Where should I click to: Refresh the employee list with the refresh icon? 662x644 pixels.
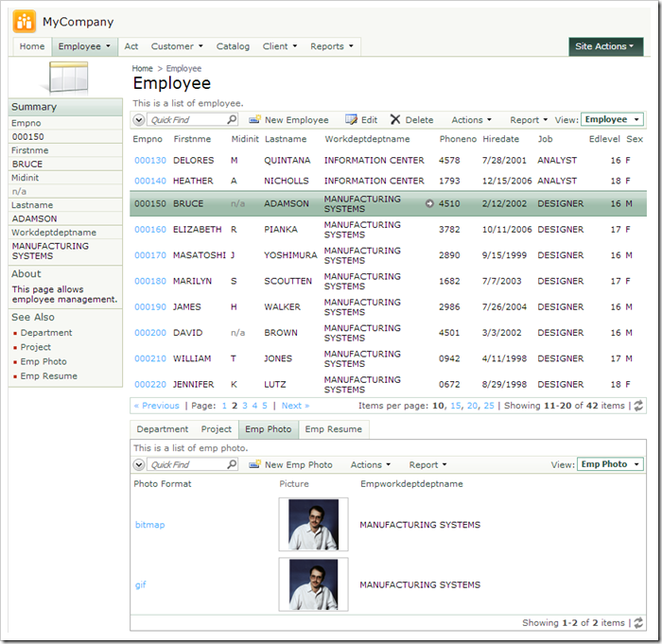[x=638, y=406]
